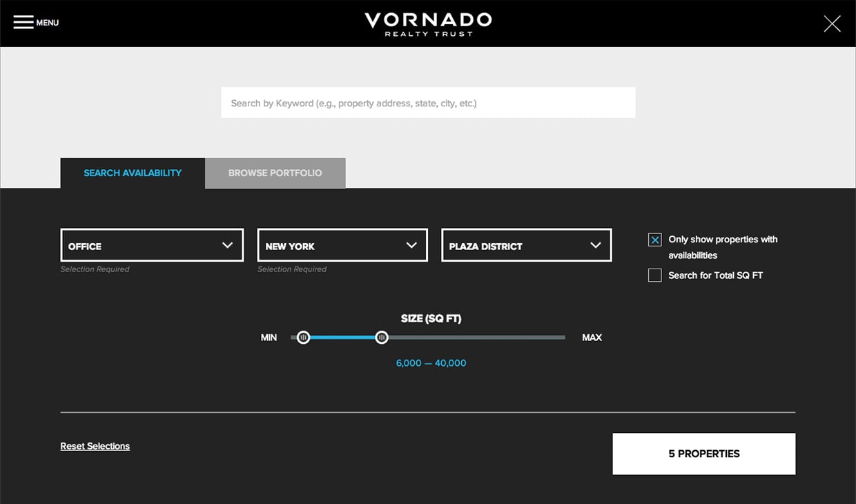This screenshot has height=504, width=856.
Task: Uncheck Only show properties with availabilities
Action: [654, 240]
